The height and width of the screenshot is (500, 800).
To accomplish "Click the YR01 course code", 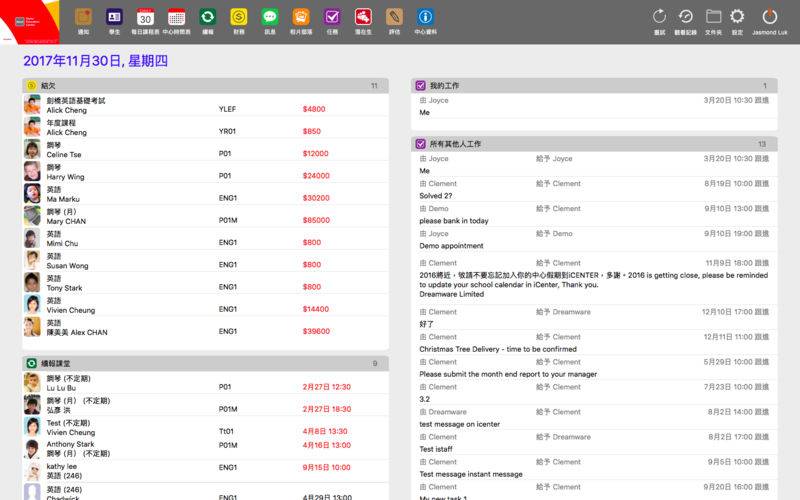I will pos(228,131).
